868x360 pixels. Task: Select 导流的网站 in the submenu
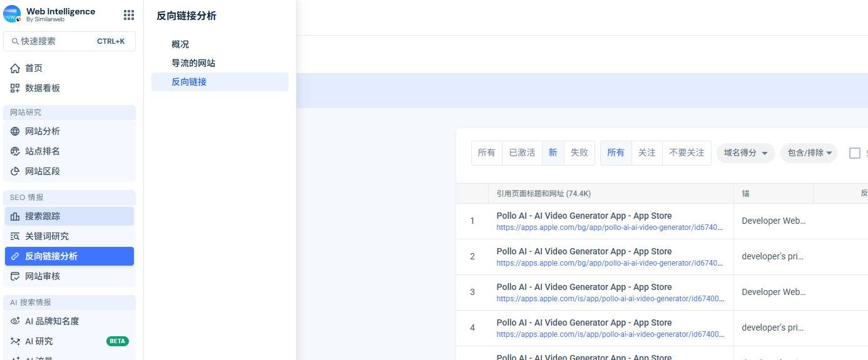point(220,63)
